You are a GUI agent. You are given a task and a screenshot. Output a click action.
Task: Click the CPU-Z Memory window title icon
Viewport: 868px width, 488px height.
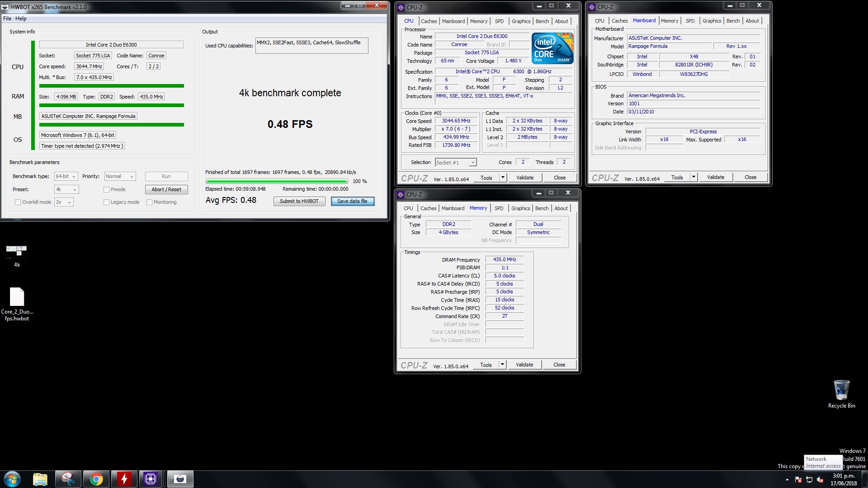(x=401, y=194)
